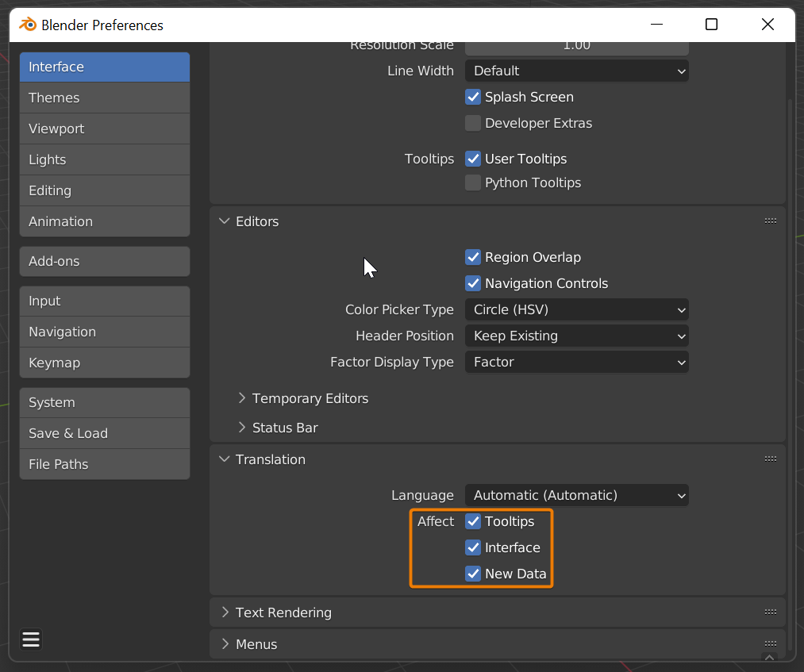This screenshot has height=672, width=804.
Task: Click the Resolution Scale value slider
Action: point(576,45)
